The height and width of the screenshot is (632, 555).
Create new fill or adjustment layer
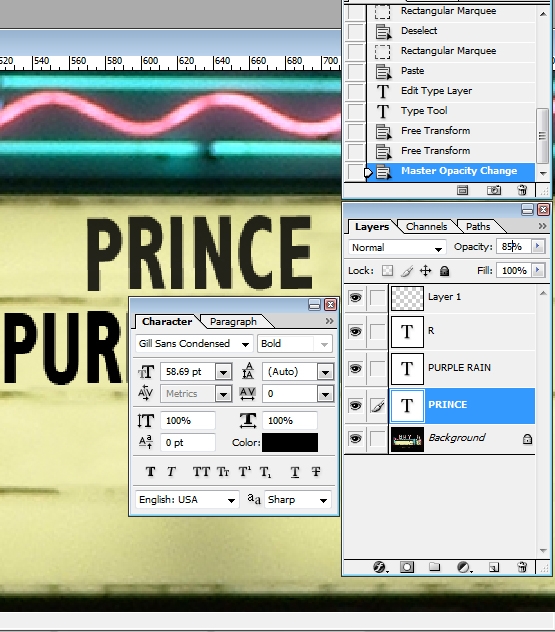click(464, 568)
